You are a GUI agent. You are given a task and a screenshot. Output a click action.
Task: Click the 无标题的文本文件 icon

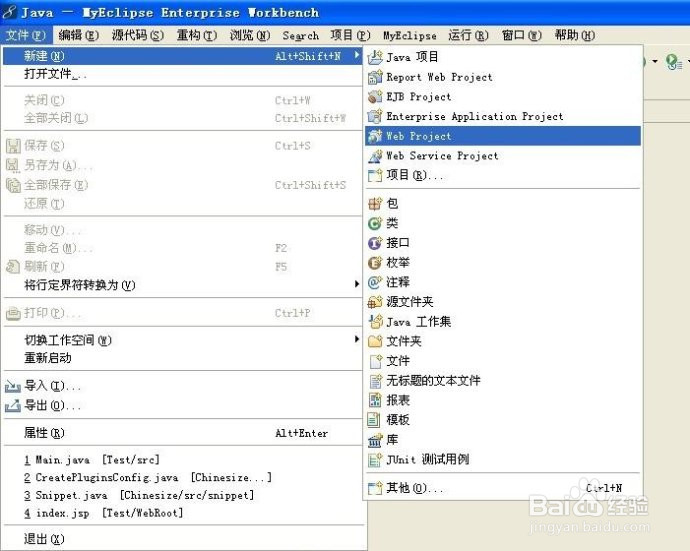point(375,381)
